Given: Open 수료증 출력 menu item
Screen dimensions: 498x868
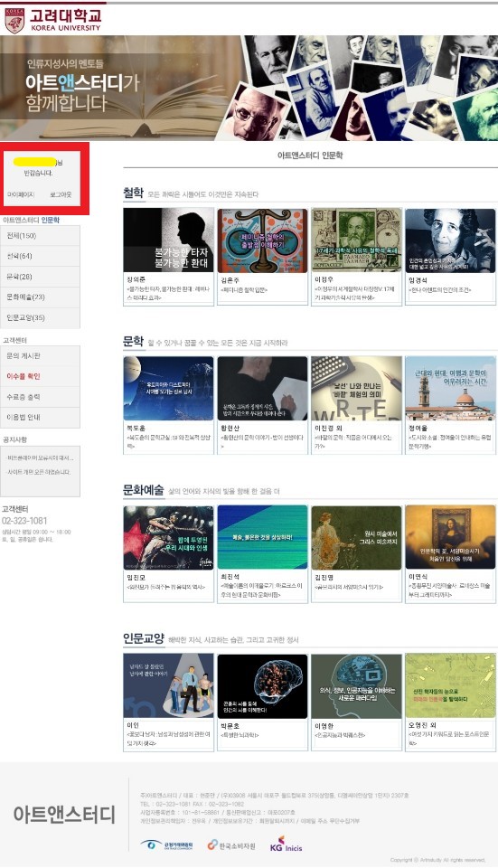Looking at the screenshot, I should (x=41, y=397).
